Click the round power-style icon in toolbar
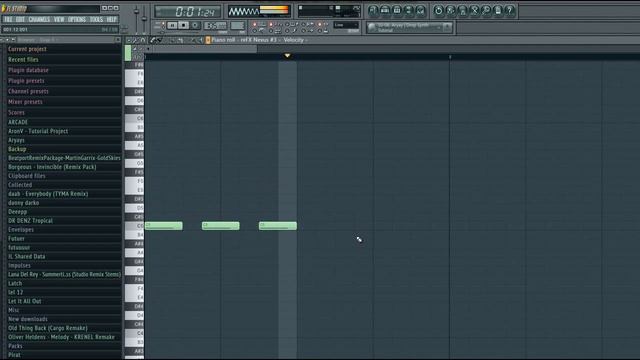640x360 pixels. [x=438, y=10]
